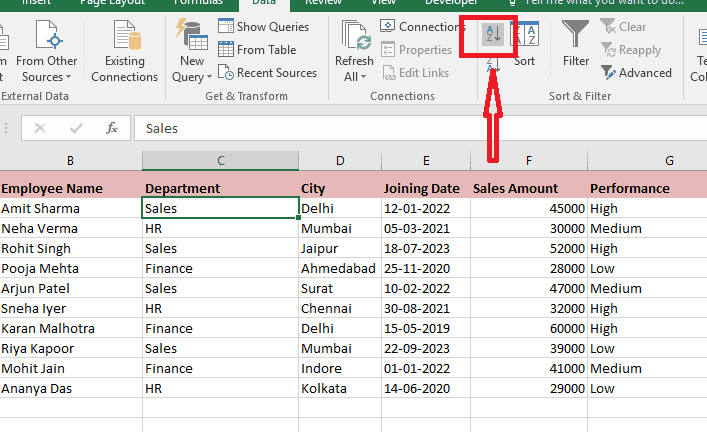The width and height of the screenshot is (707, 432).
Task: Switch to the Review tab
Action: (323, 3)
